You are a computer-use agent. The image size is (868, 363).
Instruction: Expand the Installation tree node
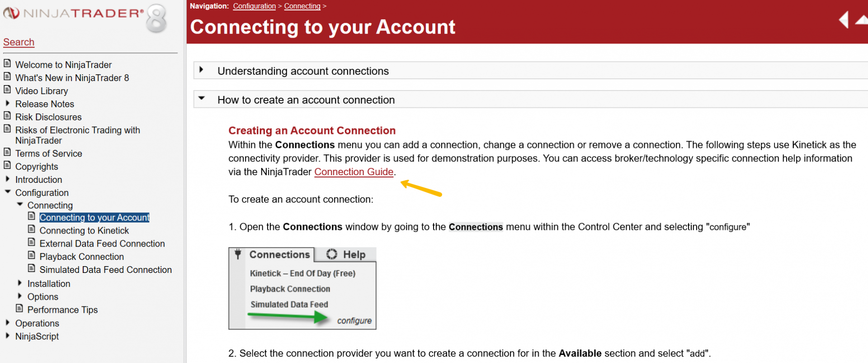[20, 283]
